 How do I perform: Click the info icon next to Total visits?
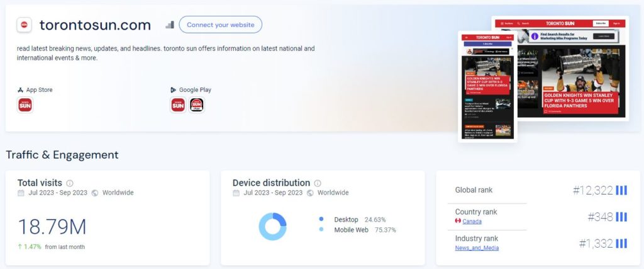tap(70, 183)
